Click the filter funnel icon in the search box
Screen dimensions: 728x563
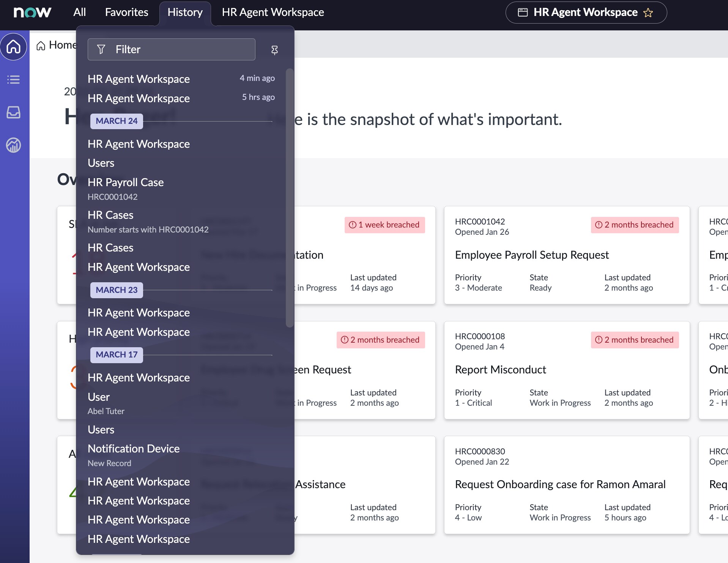click(101, 49)
